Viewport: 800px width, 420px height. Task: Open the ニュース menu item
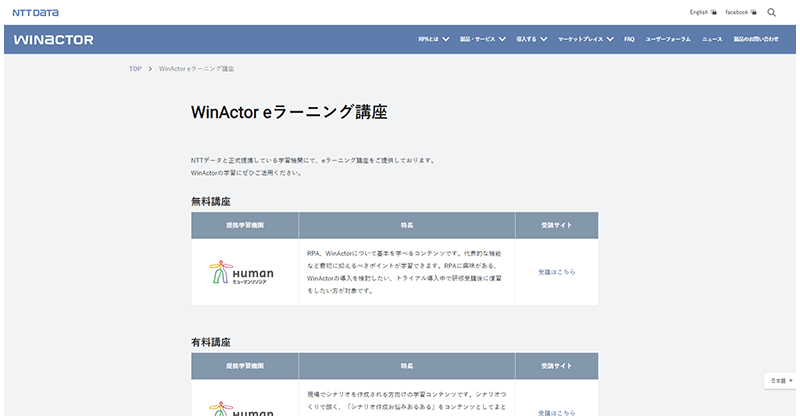[x=712, y=39]
